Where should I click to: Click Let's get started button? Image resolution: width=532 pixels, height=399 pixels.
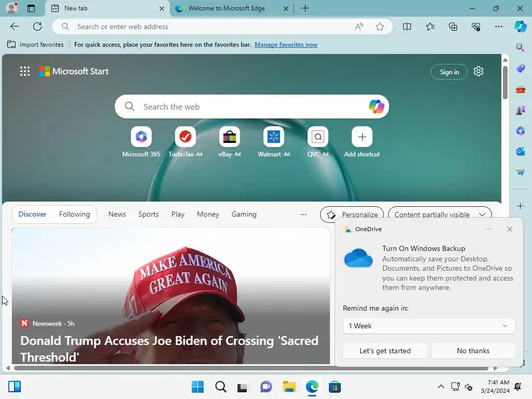(x=385, y=351)
